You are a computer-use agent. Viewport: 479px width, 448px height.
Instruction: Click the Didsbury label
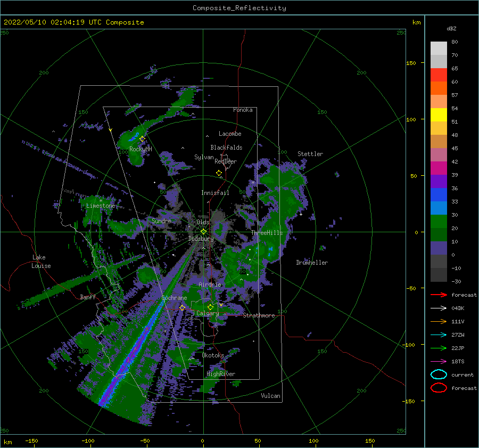[201, 239]
